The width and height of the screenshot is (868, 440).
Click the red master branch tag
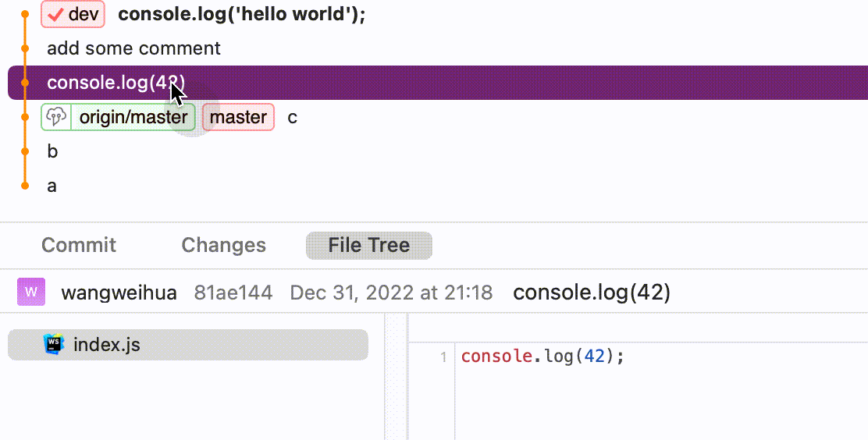tap(238, 117)
